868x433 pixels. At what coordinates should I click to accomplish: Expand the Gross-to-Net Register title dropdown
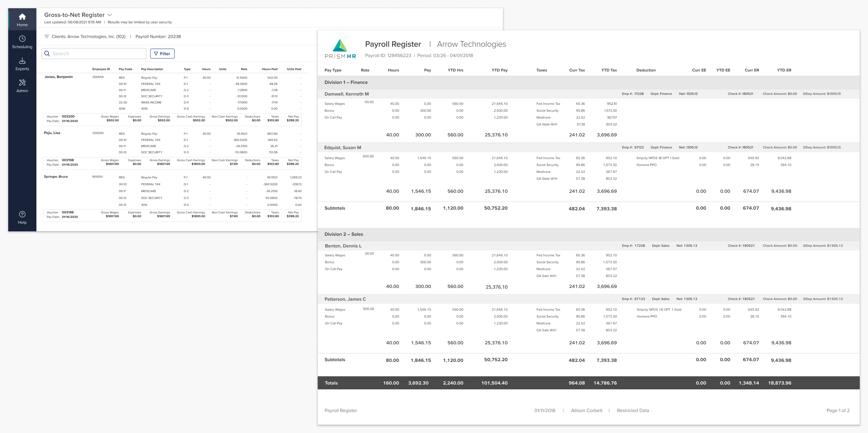click(110, 15)
